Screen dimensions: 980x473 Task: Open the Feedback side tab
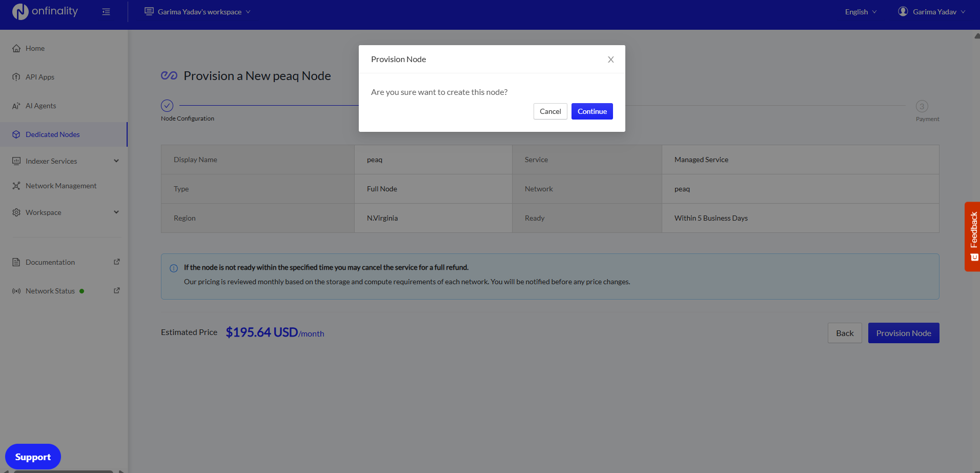972,236
